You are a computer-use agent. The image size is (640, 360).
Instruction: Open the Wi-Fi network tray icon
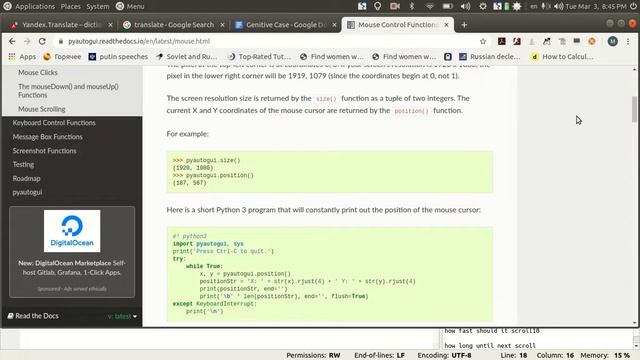429,6
